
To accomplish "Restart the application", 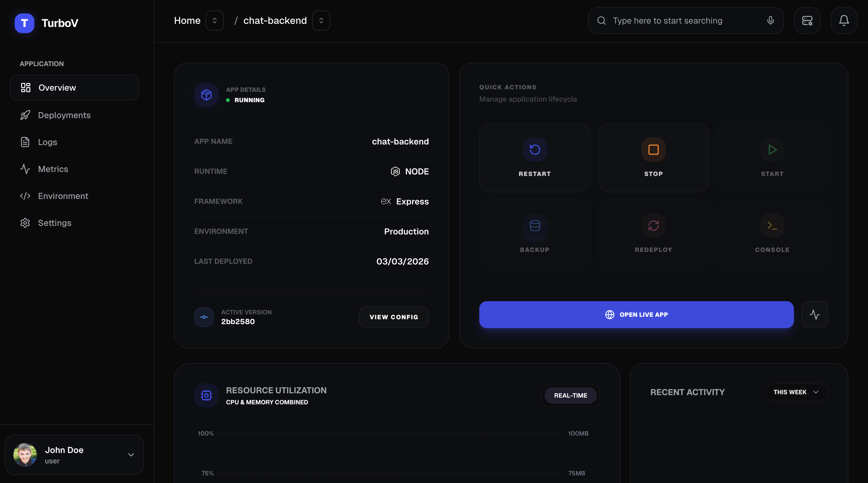I will pyautogui.click(x=535, y=158).
